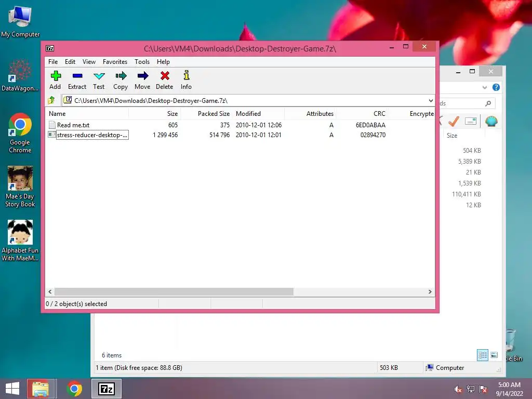
Task: Open the Favorites menu
Action: (115, 61)
